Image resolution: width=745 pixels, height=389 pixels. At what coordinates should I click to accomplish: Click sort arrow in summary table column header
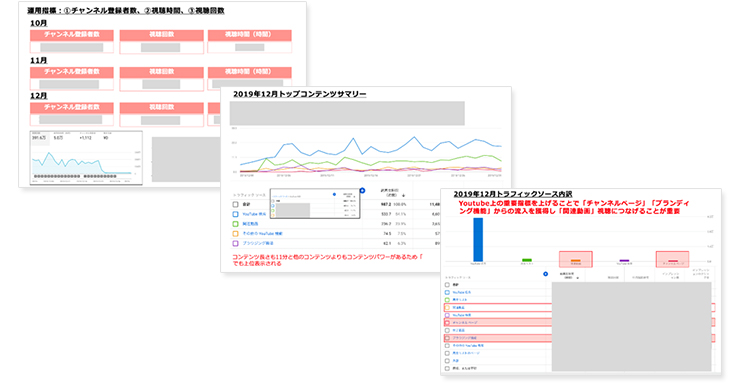[403, 196]
